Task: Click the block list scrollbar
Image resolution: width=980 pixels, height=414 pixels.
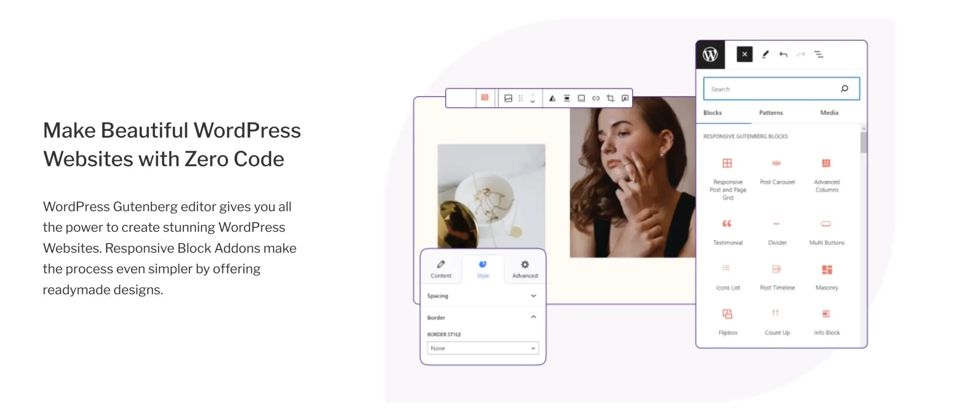Action: [x=863, y=143]
